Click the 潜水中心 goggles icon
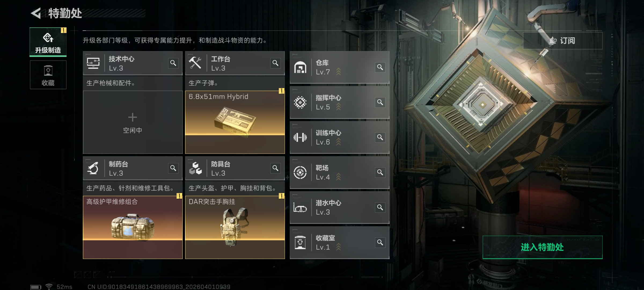This screenshot has height=290, width=644. (x=300, y=208)
